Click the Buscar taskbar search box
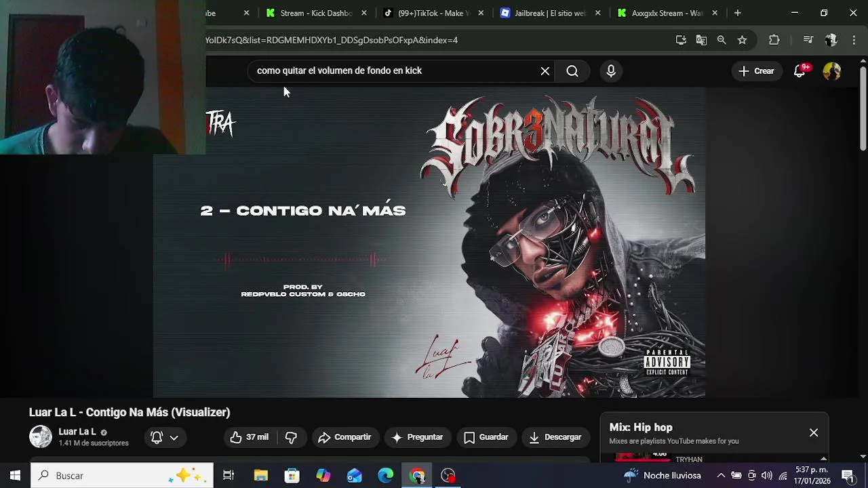The width and height of the screenshot is (868, 488). click(x=122, y=475)
